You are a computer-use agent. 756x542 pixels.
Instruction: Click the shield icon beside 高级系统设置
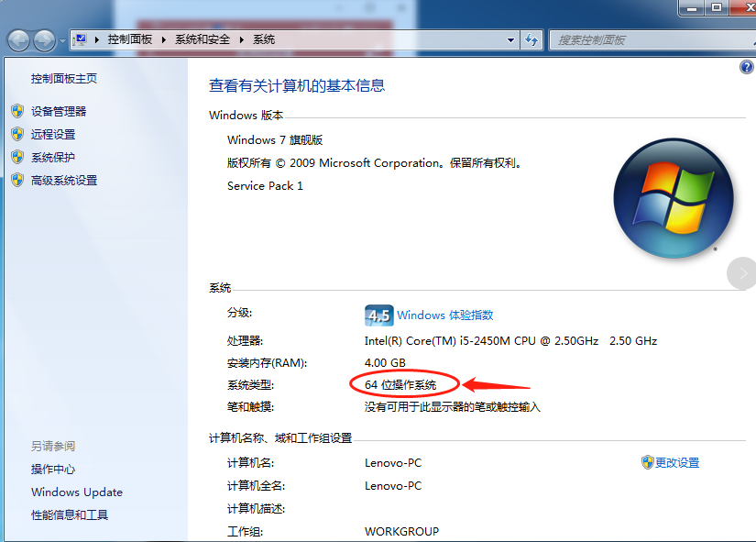[x=16, y=180]
